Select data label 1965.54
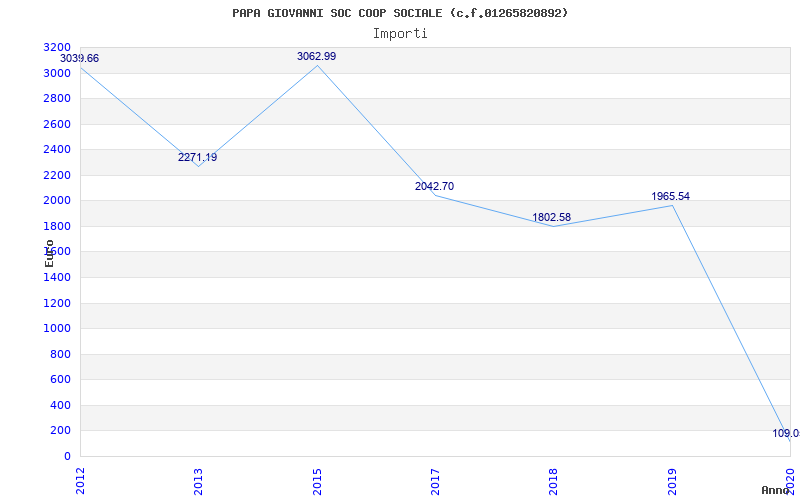The width and height of the screenshot is (800, 500). [x=670, y=196]
